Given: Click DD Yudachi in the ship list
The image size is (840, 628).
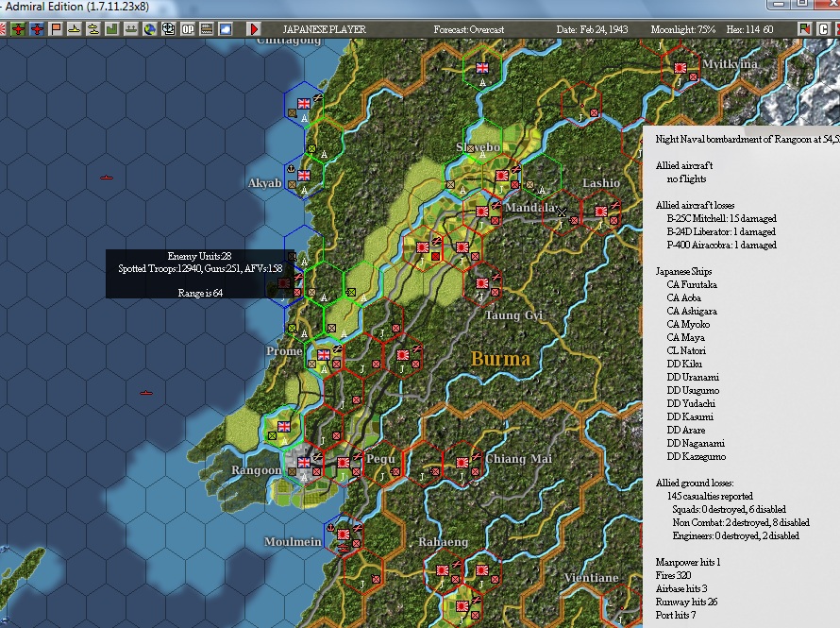Looking at the screenshot, I should pyautogui.click(x=691, y=403).
